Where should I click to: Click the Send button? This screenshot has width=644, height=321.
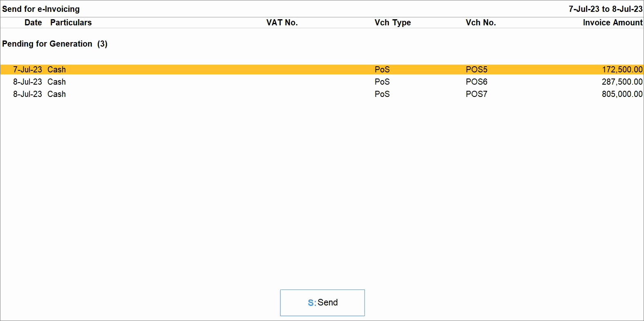[322, 303]
